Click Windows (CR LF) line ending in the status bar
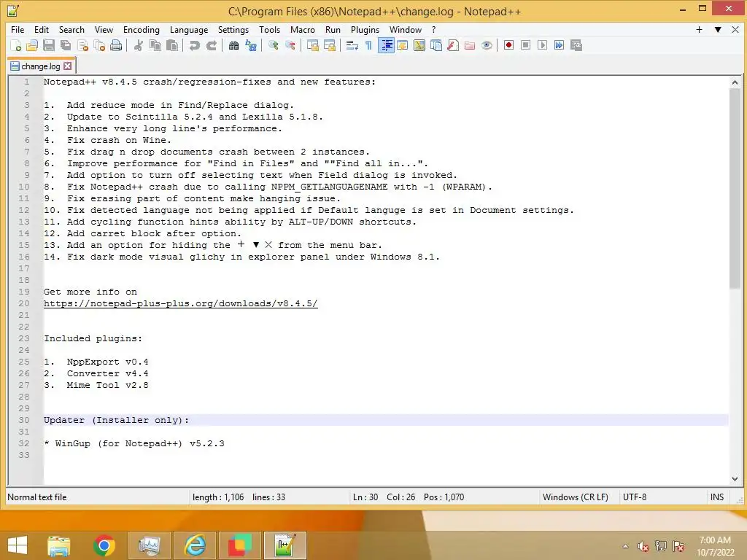 coord(575,497)
